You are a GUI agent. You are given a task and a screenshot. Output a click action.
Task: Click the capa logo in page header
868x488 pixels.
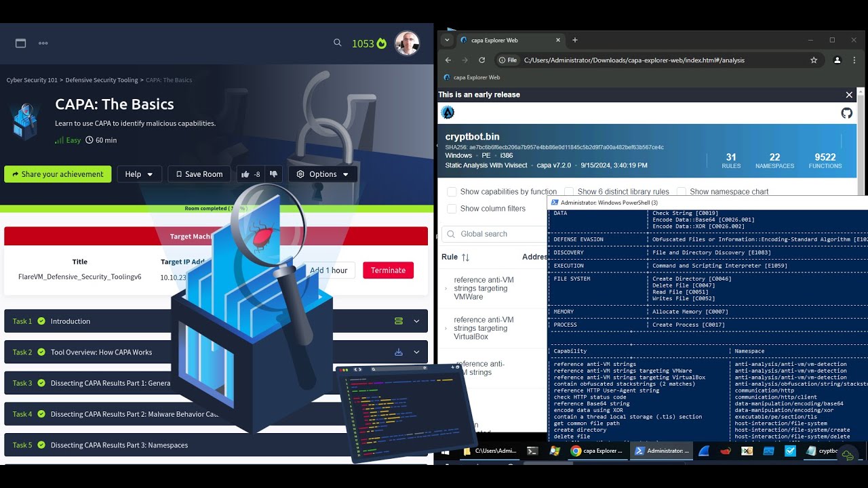[x=448, y=113]
